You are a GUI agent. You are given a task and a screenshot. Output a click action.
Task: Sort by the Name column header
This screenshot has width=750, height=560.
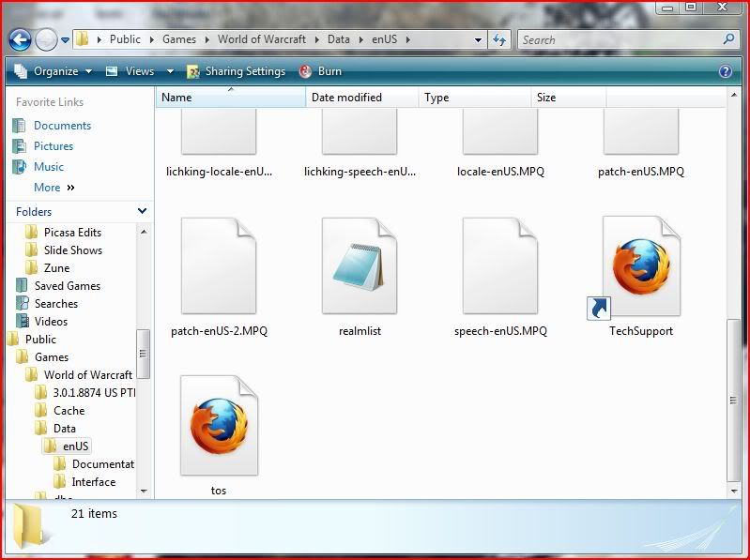(231, 98)
